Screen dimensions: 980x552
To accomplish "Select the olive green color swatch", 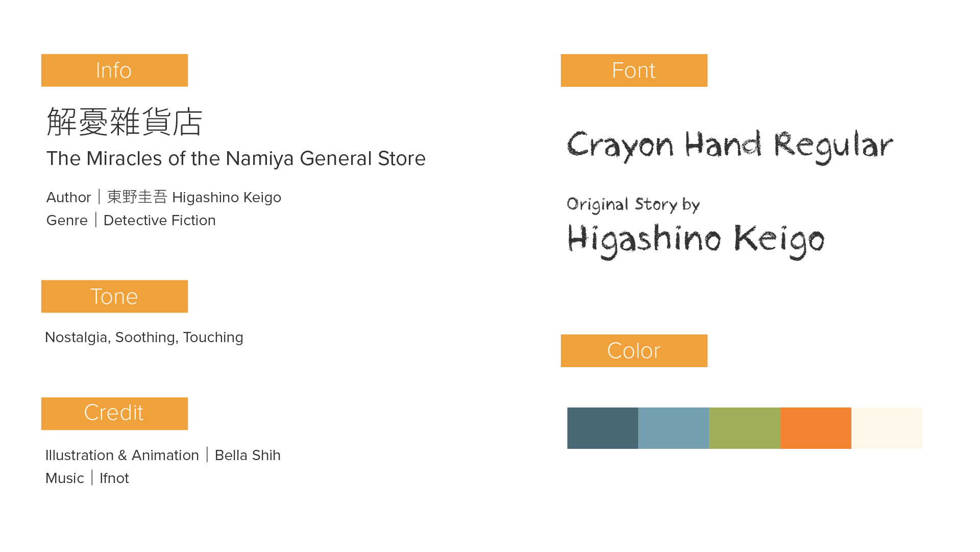I will point(745,428).
